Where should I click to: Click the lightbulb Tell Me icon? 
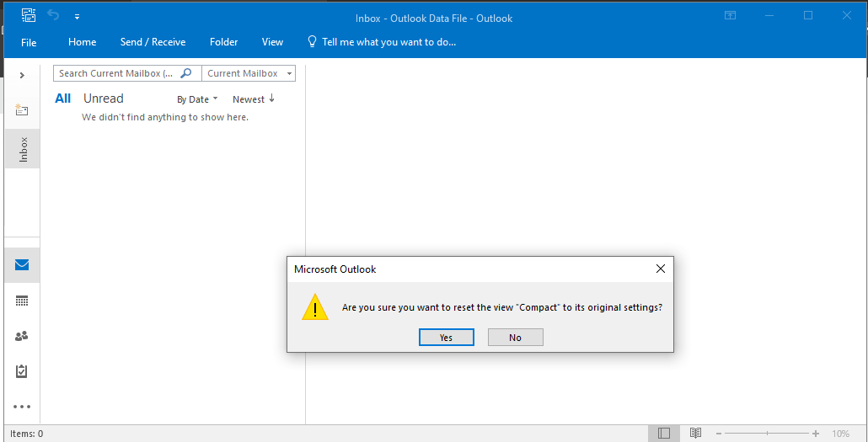(x=313, y=41)
